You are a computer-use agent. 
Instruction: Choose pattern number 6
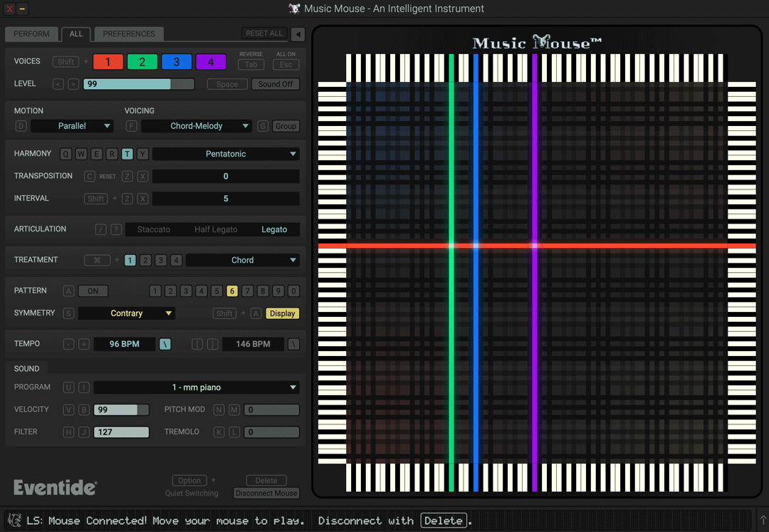[x=232, y=291]
